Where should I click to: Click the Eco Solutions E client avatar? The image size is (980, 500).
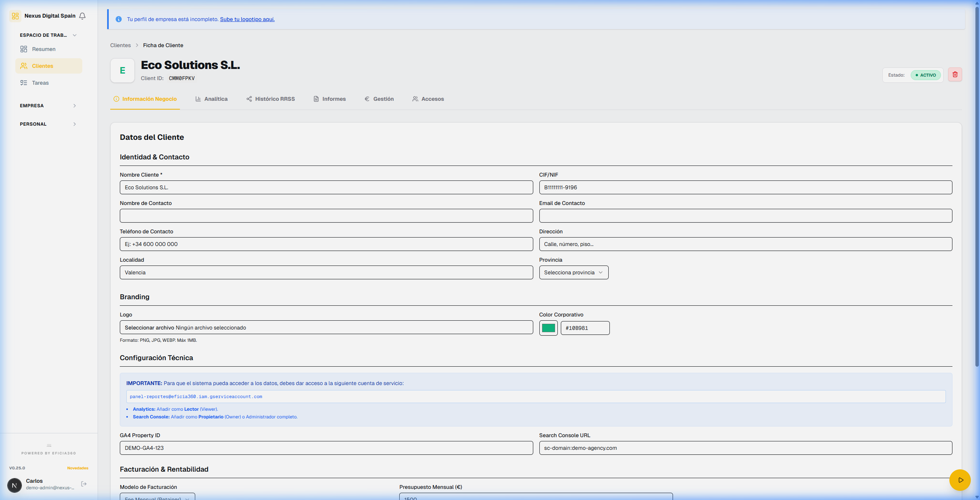click(x=122, y=70)
